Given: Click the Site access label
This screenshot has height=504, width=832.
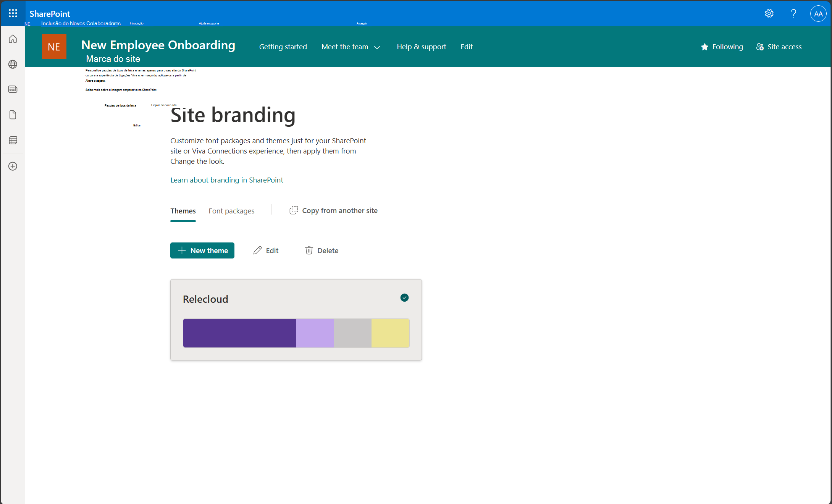Looking at the screenshot, I should (x=784, y=47).
